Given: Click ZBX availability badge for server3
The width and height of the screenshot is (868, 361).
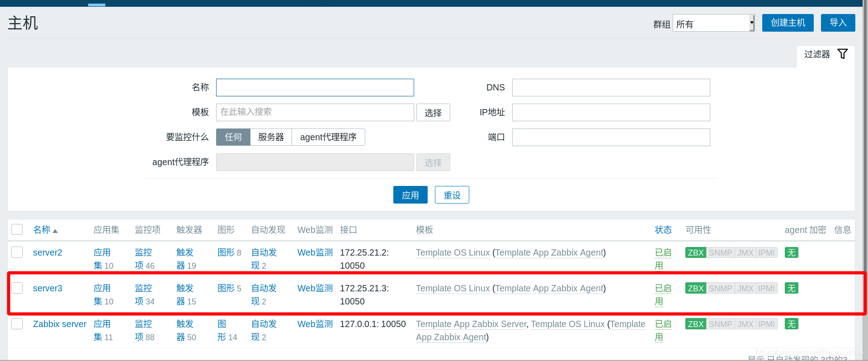Looking at the screenshot, I should [696, 288].
